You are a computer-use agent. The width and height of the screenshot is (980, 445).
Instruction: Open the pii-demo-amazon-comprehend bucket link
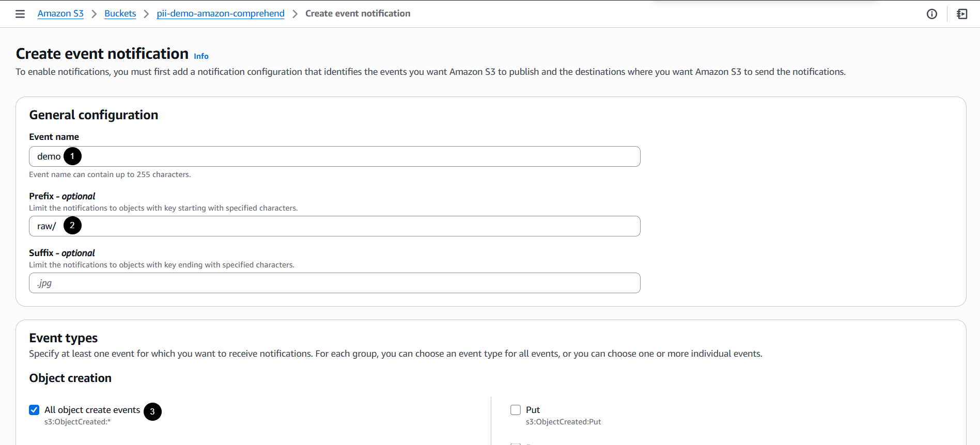221,13
